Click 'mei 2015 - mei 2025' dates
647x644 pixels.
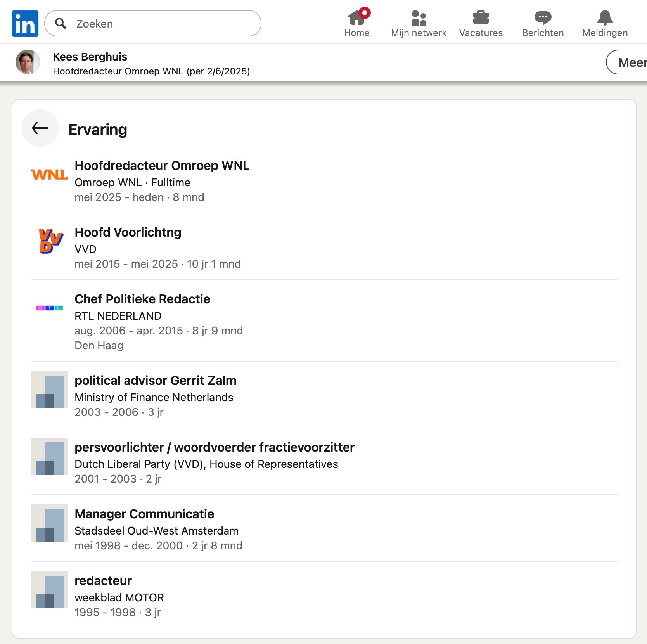pos(126,264)
